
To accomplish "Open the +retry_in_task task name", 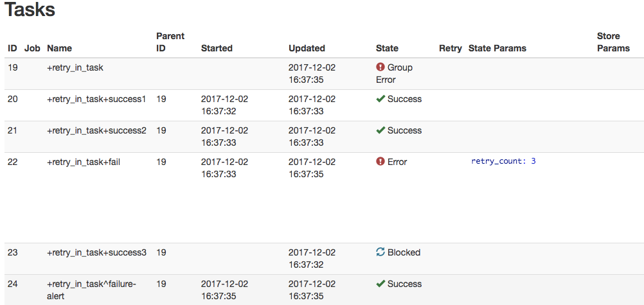I will tap(75, 67).
